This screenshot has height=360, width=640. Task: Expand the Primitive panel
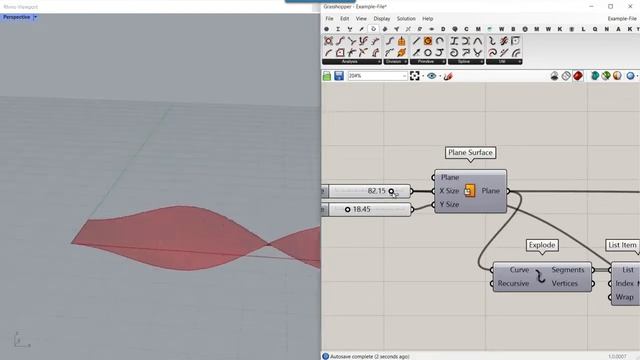pos(428,62)
